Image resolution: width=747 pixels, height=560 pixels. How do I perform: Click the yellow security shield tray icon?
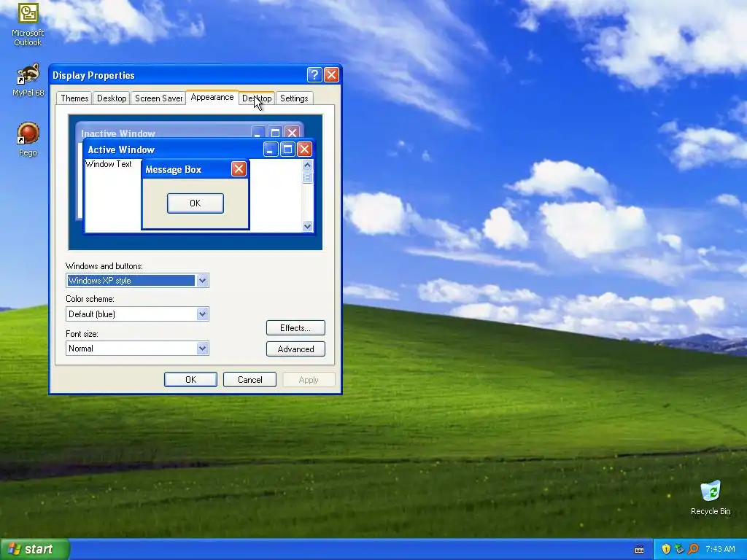666,549
